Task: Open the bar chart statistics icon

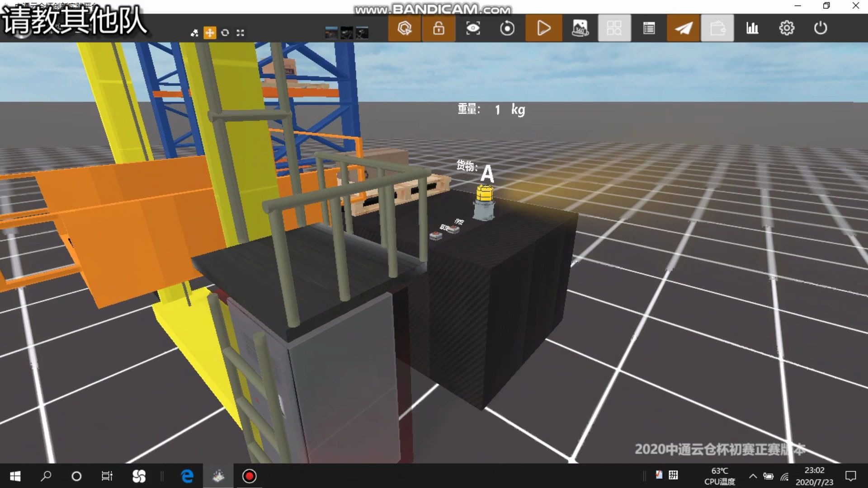Action: 752,28
